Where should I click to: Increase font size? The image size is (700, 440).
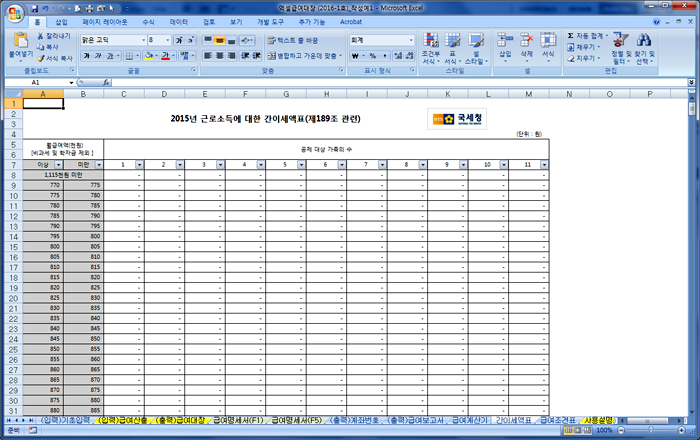click(x=179, y=40)
